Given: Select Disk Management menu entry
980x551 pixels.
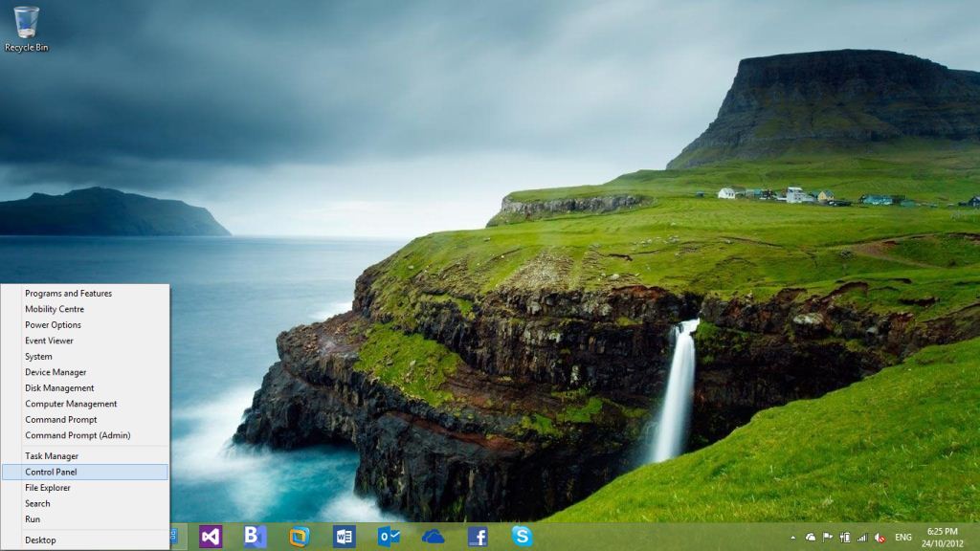Looking at the screenshot, I should click(85, 388).
